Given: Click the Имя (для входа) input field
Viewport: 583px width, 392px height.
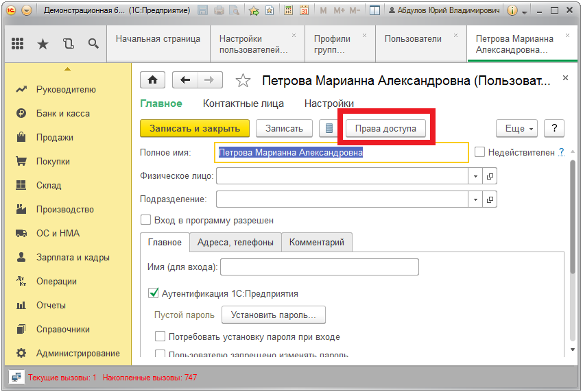Looking at the screenshot, I should (x=319, y=267).
